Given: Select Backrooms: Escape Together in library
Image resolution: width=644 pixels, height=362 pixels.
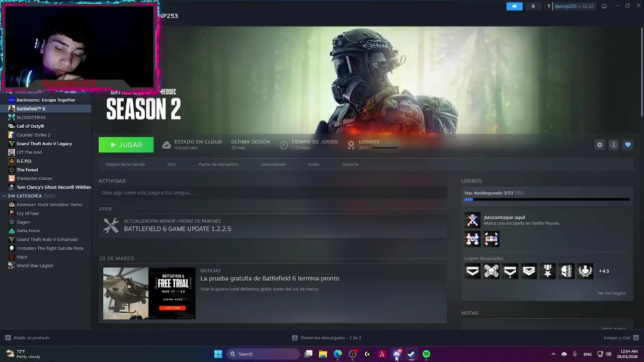Looking at the screenshot, I should pos(46,100).
